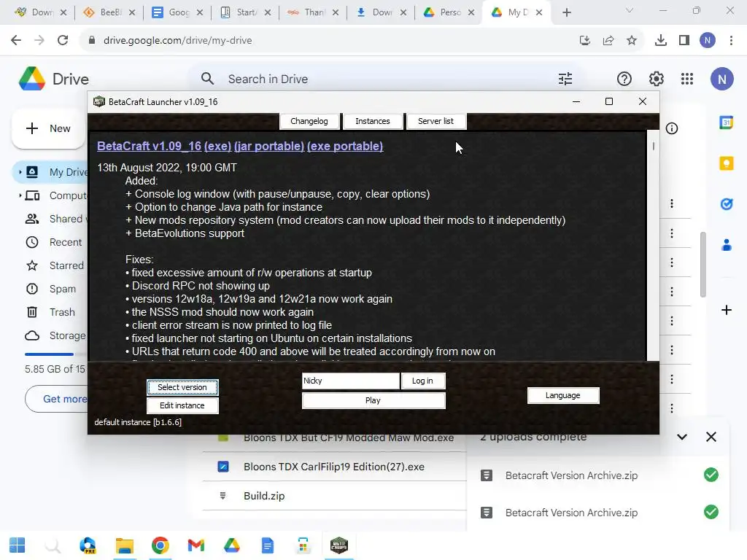Open the Windows Start menu

18,545
